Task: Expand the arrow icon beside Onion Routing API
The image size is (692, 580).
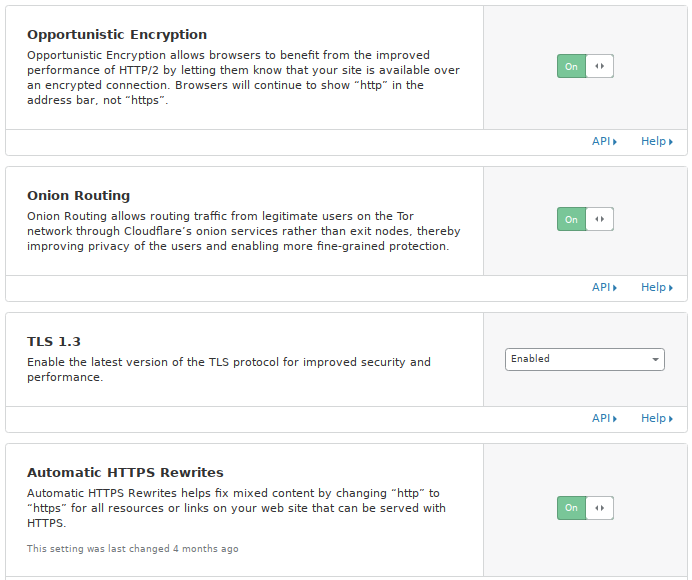Action: 615,288
